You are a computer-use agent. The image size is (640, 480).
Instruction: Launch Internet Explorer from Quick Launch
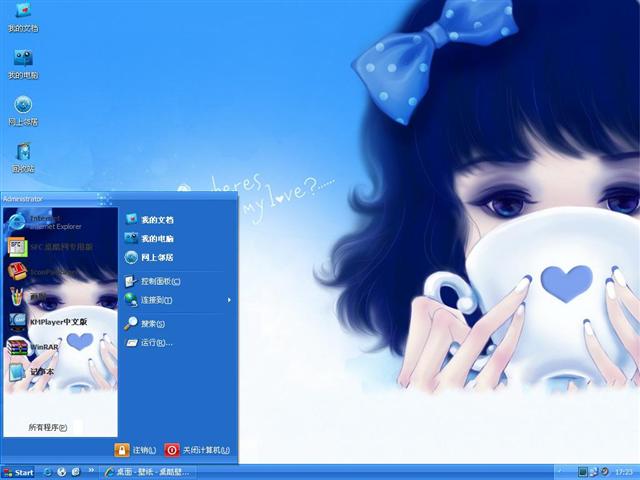coord(48,472)
